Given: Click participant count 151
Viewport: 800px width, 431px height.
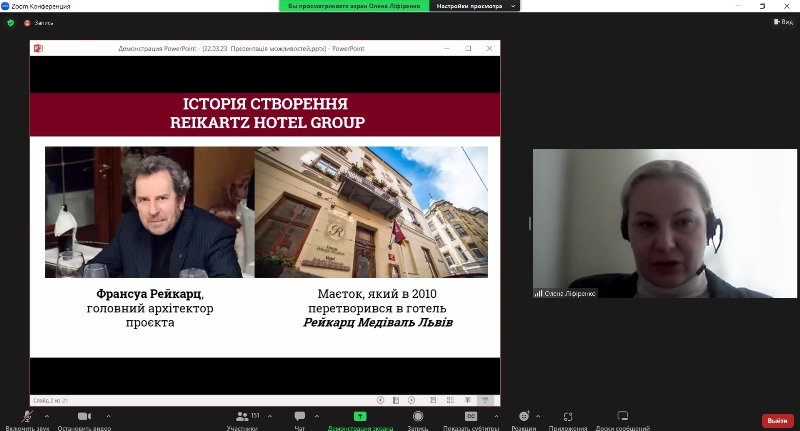Looking at the screenshot, I should pyautogui.click(x=255, y=416).
